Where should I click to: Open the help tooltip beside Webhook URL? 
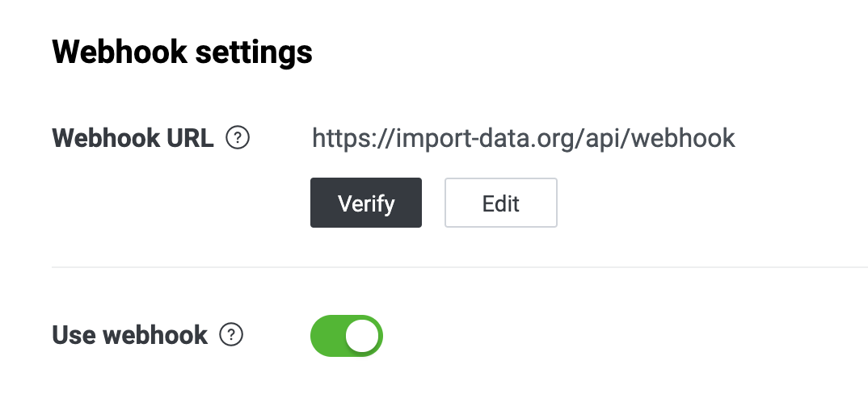point(238,138)
